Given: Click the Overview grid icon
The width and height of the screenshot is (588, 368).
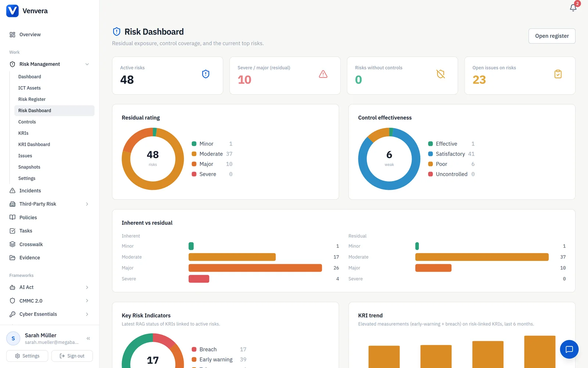Looking at the screenshot, I should tap(12, 35).
